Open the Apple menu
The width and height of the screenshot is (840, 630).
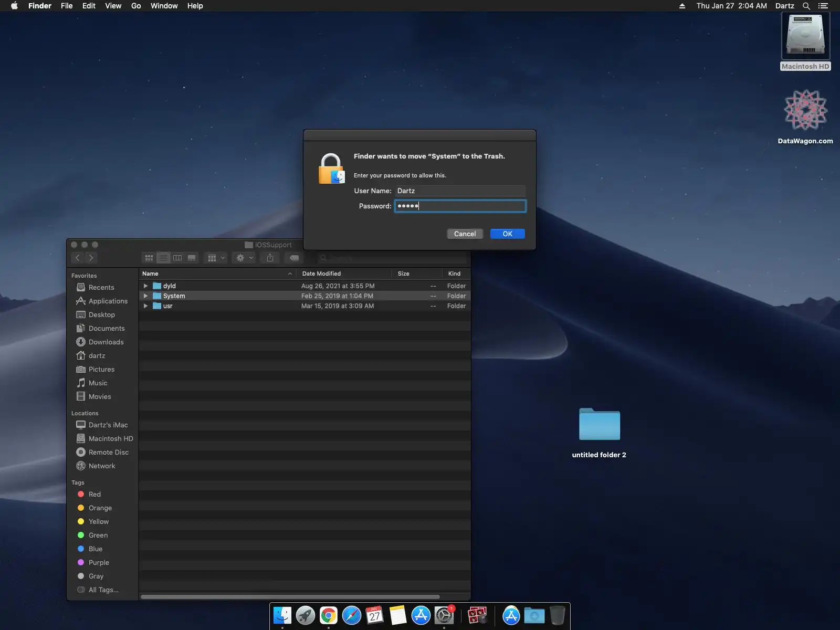14,6
